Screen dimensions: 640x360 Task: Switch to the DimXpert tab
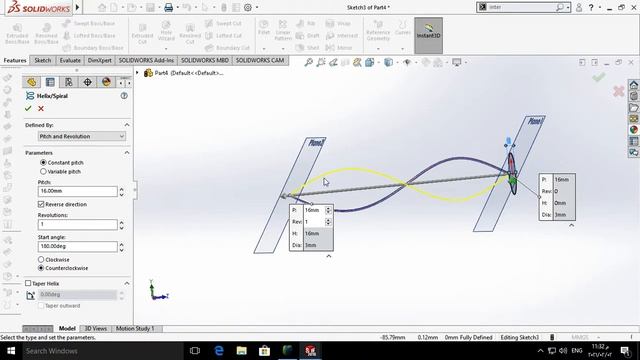coord(100,60)
